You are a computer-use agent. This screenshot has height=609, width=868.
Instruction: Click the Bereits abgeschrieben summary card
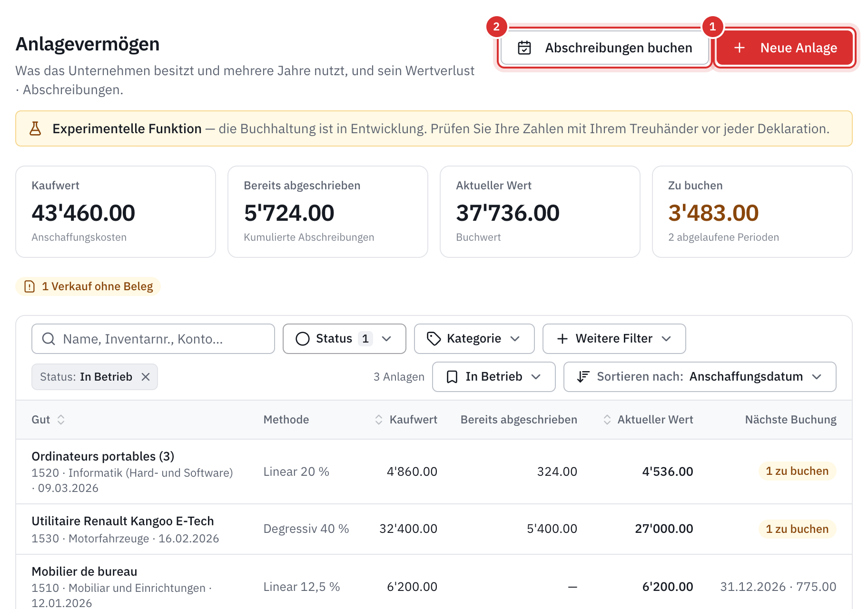click(328, 212)
